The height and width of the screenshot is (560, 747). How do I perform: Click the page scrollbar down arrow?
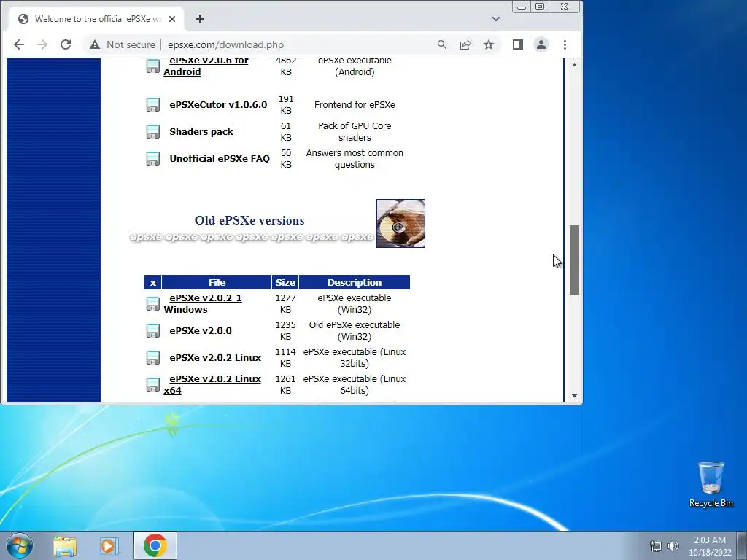pyautogui.click(x=575, y=396)
